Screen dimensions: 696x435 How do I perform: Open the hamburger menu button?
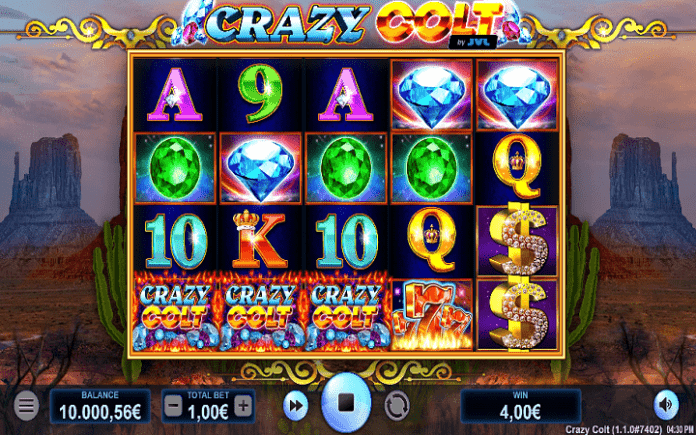26,406
